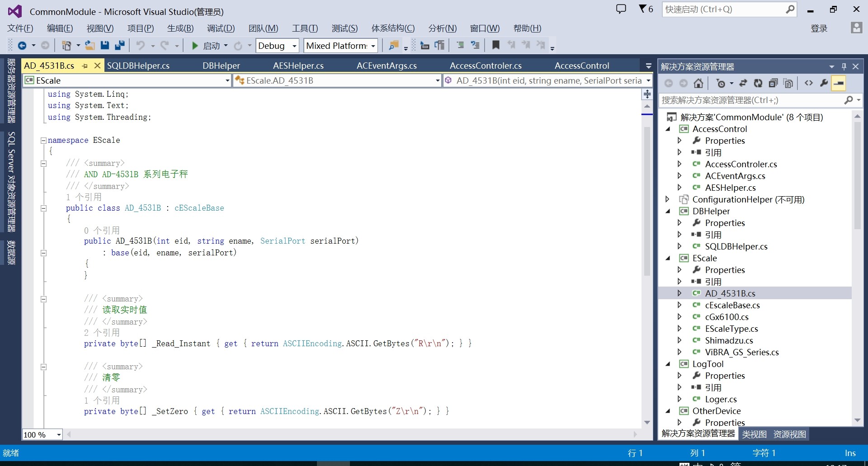Click the Uncomment selected lines icon
Viewport: 868px width, 466px height.
pyautogui.click(x=475, y=45)
